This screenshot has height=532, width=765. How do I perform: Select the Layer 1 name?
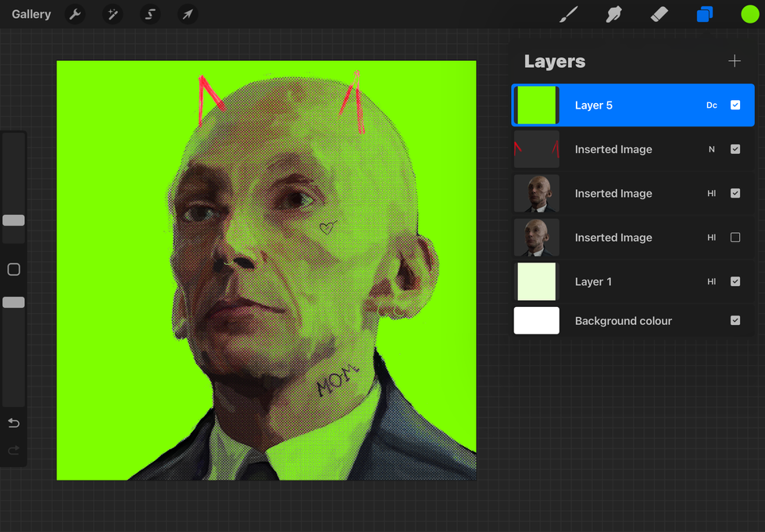593,281
